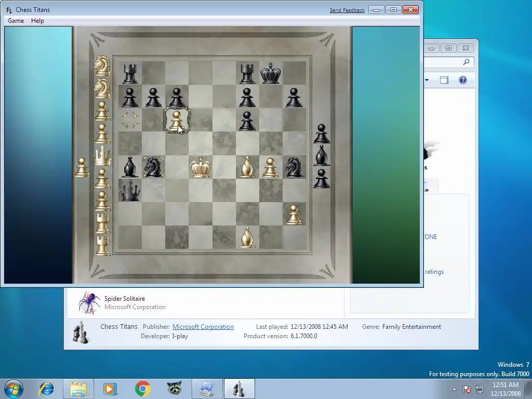
Task: Select the black bishop on the left file
Action: (x=130, y=167)
